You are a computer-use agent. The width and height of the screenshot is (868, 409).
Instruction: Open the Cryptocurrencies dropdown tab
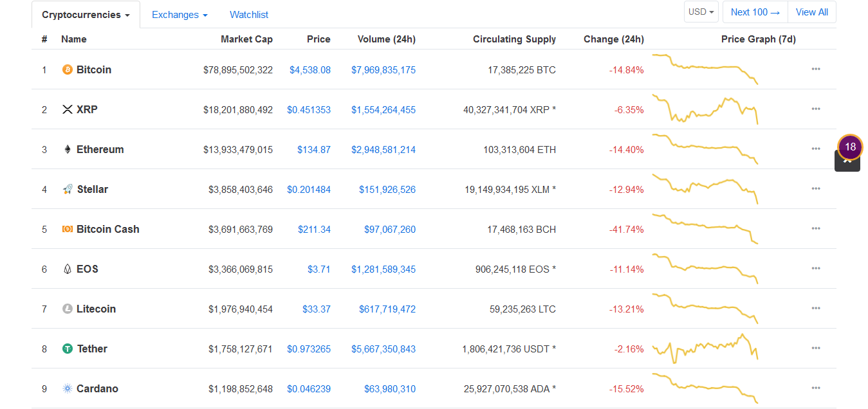tap(86, 14)
